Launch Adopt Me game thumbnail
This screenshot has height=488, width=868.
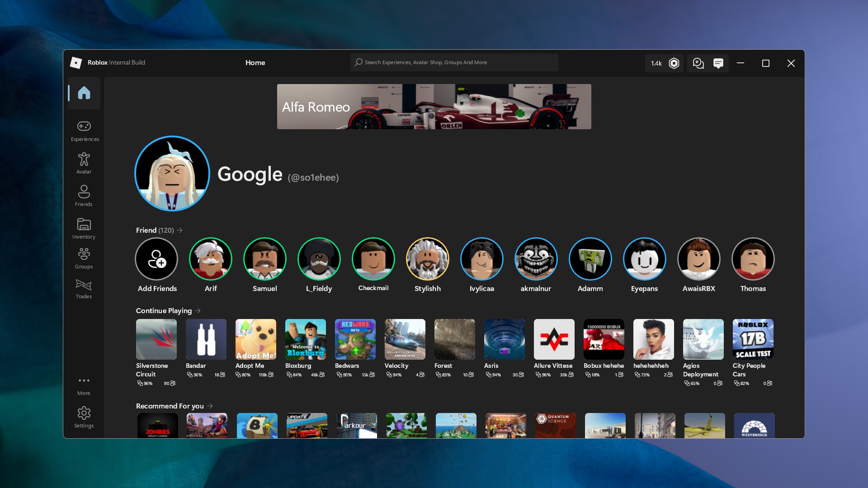pos(255,339)
